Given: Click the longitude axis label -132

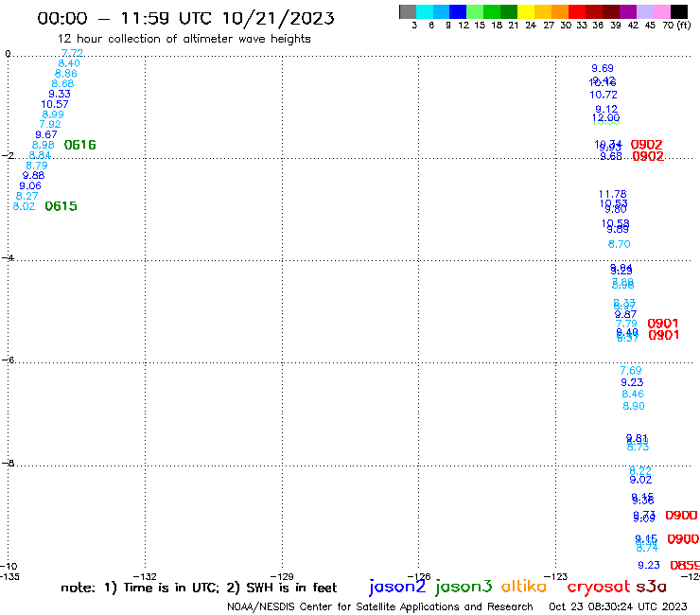Looking at the screenshot, I should (x=145, y=576).
